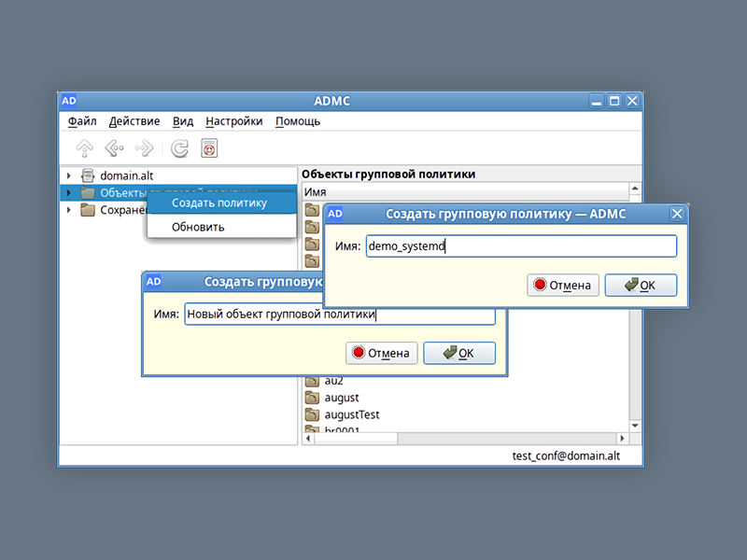Expand the domain.alt tree node
The image size is (747, 560).
pos(68,175)
